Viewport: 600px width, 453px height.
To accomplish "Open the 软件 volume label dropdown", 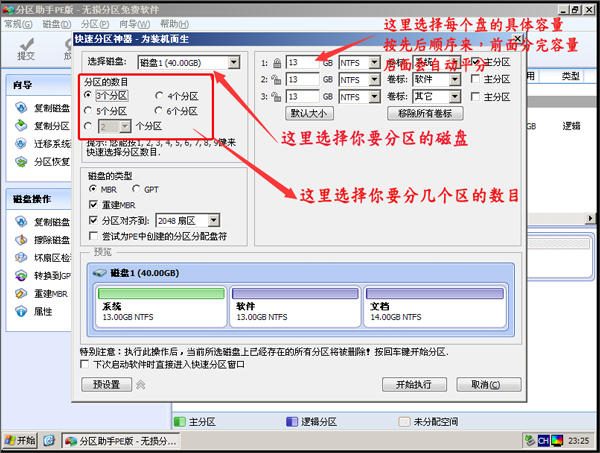I will 455,80.
